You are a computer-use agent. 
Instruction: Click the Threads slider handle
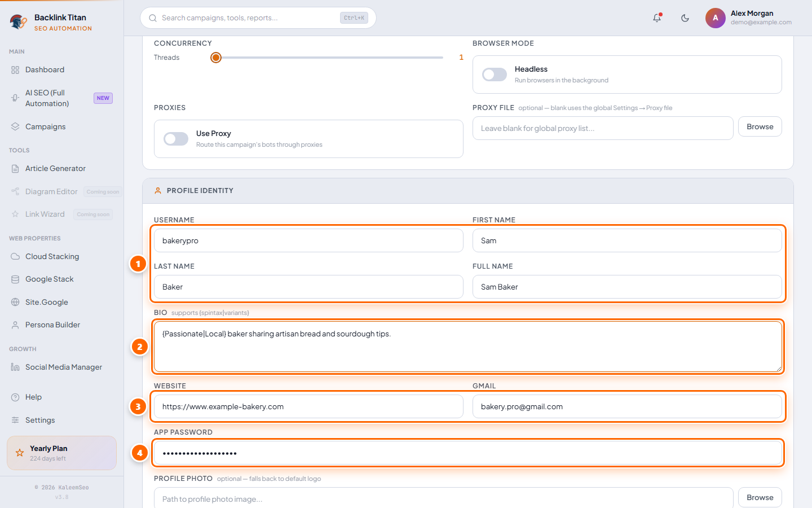216,58
